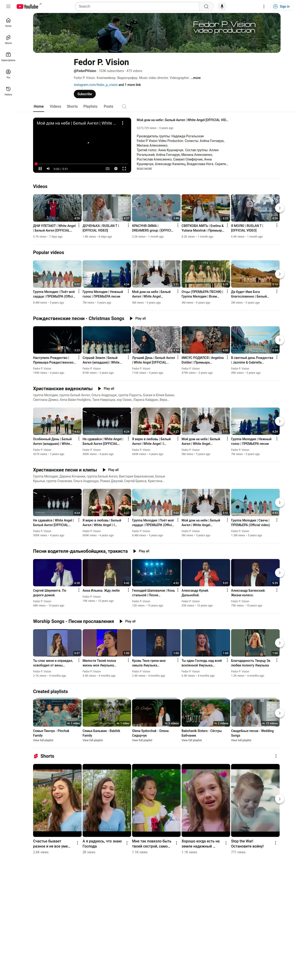Read more of featured video description
Viewport: 297px width, 980px height.
coord(144,169)
